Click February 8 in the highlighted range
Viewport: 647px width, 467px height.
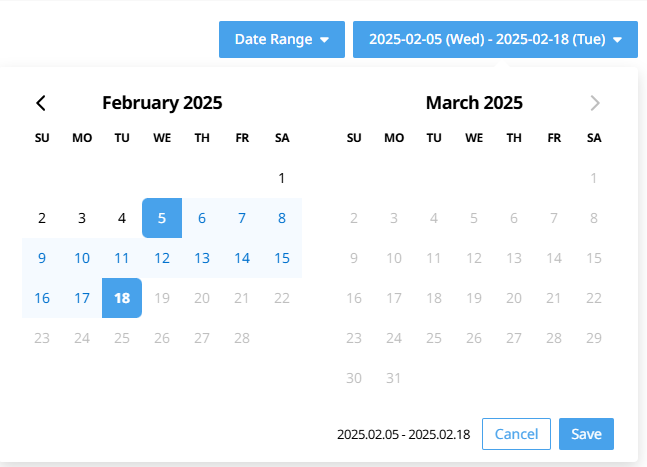282,218
